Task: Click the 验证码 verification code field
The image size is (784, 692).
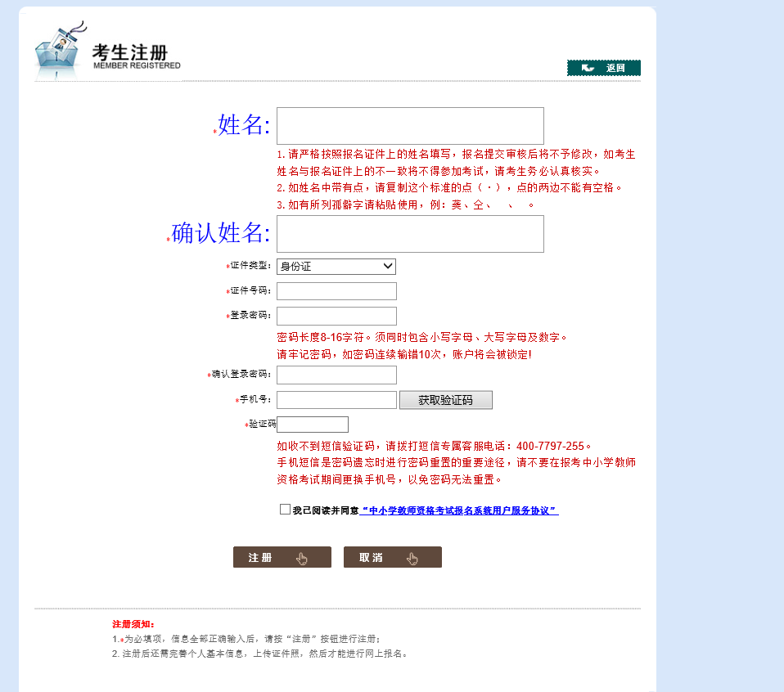Action: tap(313, 425)
